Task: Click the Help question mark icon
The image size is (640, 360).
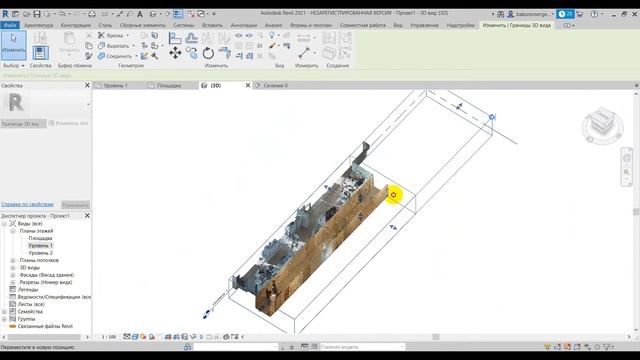Action: tap(594, 14)
